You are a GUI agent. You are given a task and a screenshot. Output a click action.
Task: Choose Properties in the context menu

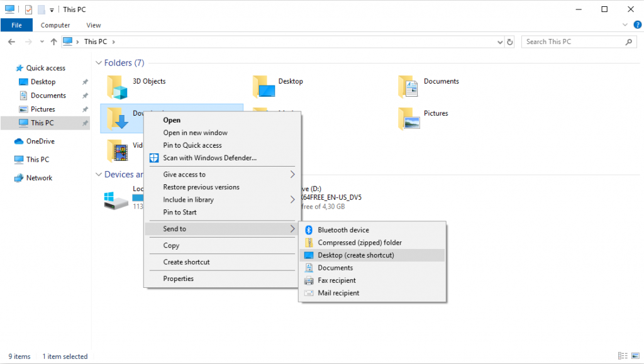(x=178, y=279)
